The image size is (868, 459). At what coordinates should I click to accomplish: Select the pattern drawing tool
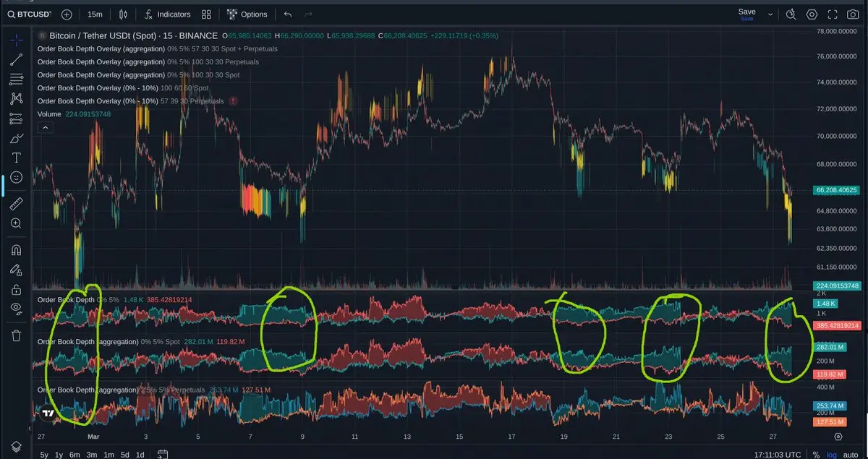click(x=16, y=98)
